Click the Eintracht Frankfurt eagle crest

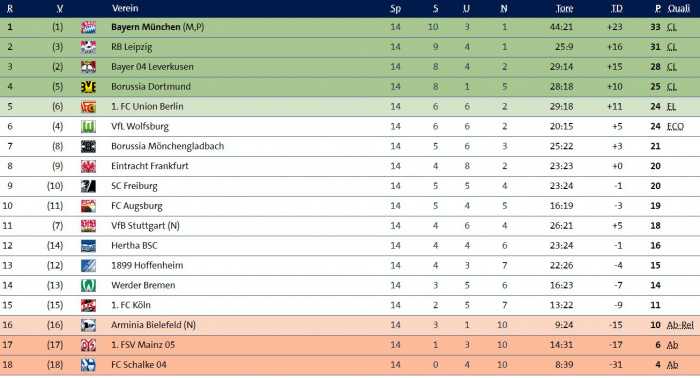(x=88, y=166)
